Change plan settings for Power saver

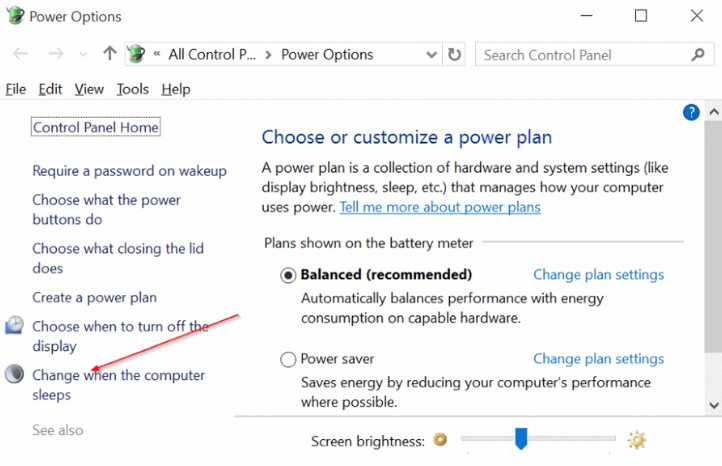tap(598, 359)
